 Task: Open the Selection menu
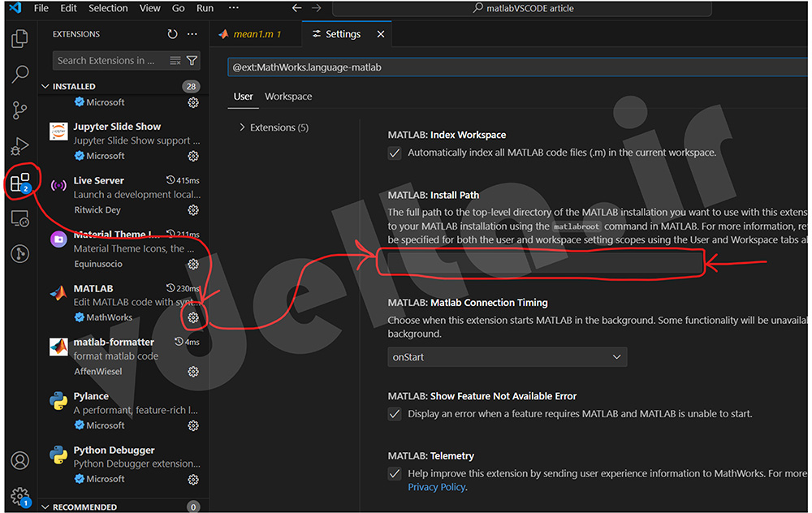tap(108, 8)
